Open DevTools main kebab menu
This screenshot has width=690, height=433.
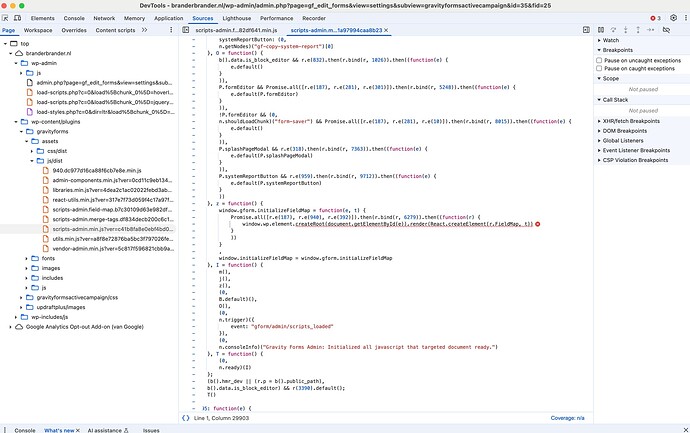click(x=686, y=18)
